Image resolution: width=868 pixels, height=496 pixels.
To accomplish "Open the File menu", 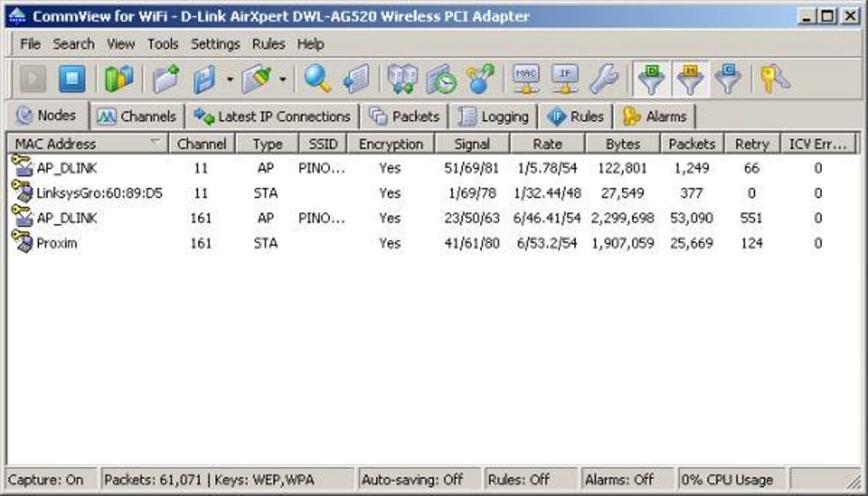I will 30,43.
